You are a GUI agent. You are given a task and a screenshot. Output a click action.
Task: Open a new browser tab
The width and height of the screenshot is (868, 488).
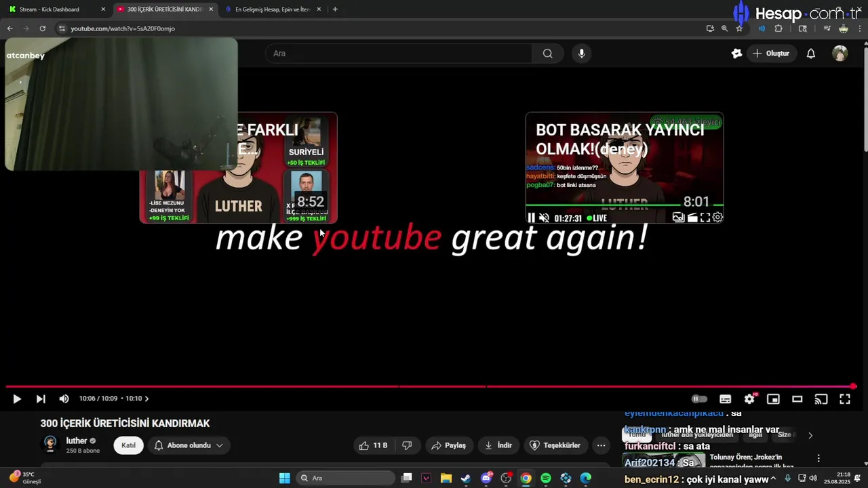(x=335, y=9)
